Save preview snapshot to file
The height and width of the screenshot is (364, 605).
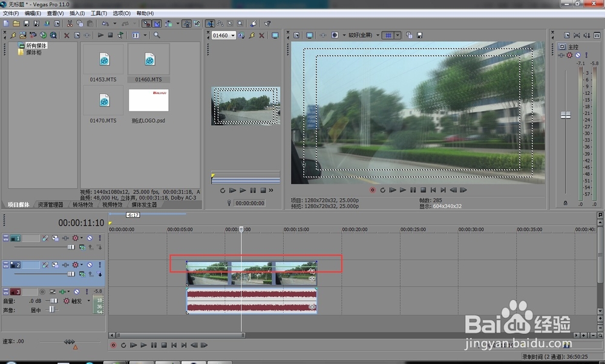tap(419, 35)
